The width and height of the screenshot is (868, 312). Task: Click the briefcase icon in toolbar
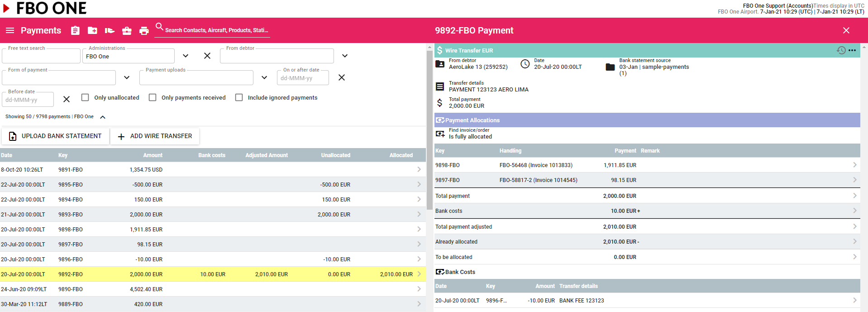coord(127,30)
